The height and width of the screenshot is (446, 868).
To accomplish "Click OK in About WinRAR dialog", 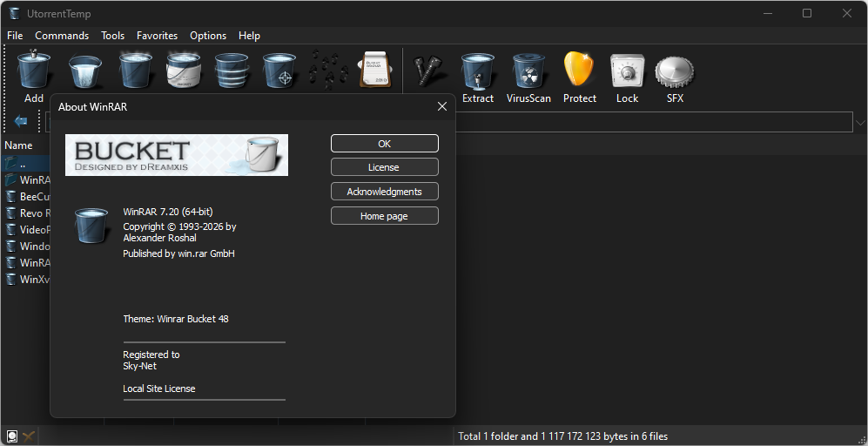I will click(x=385, y=144).
